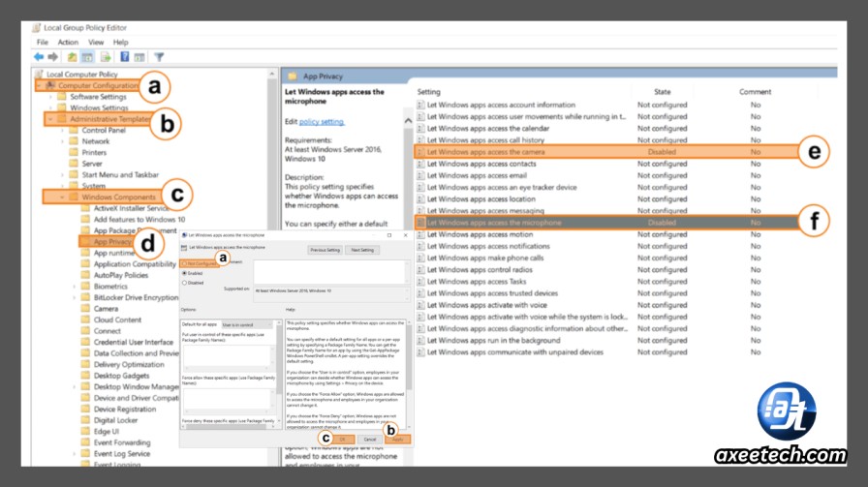Viewport: 868px width, 487px height.
Task: Expand the Software Settings node
Action: tap(51, 97)
